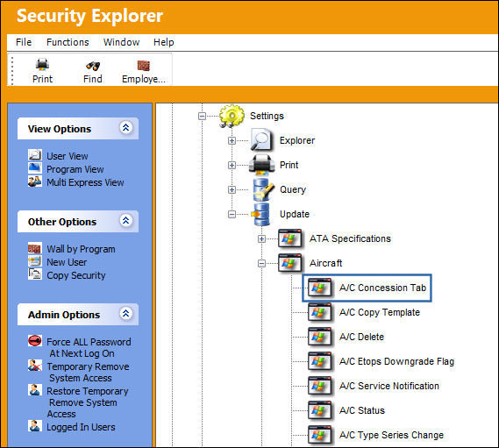Expand the Explorer tree node

click(232, 140)
